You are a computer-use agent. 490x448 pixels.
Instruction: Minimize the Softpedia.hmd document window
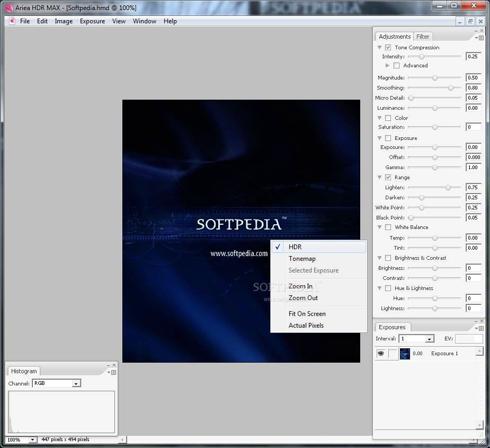coord(460,21)
